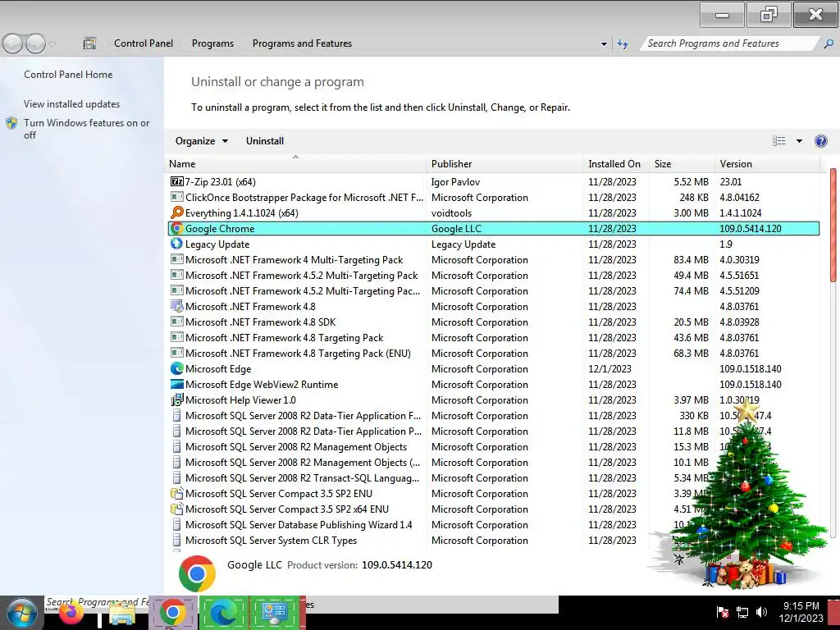Open Firefox from the taskbar
Image resolution: width=840 pixels, height=630 pixels.
72,614
